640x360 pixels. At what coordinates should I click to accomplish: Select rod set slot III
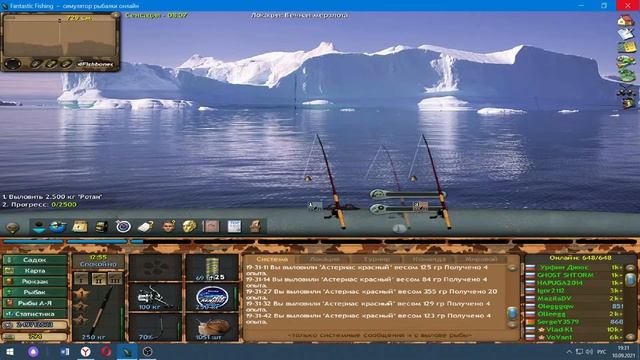(x=116, y=278)
